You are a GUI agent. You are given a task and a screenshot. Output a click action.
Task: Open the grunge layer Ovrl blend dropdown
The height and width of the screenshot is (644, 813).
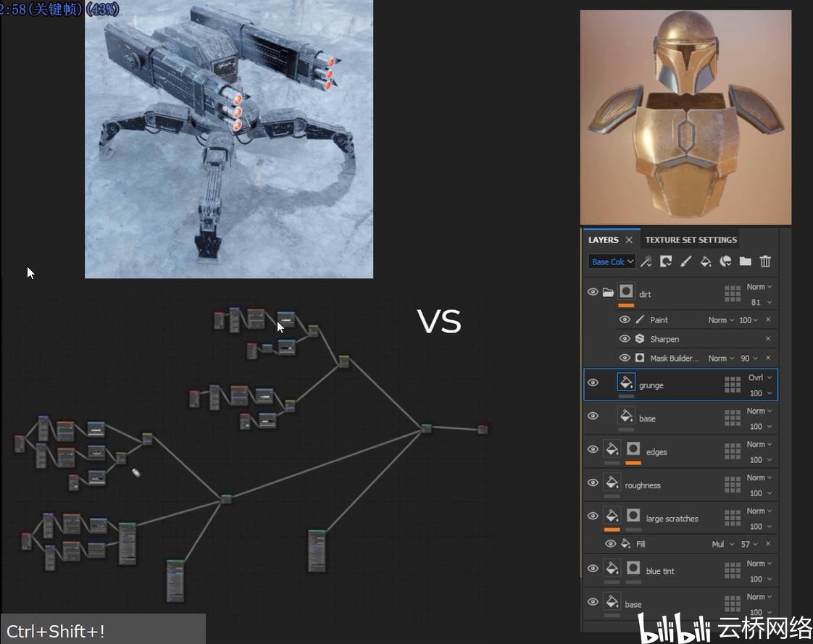[760, 377]
